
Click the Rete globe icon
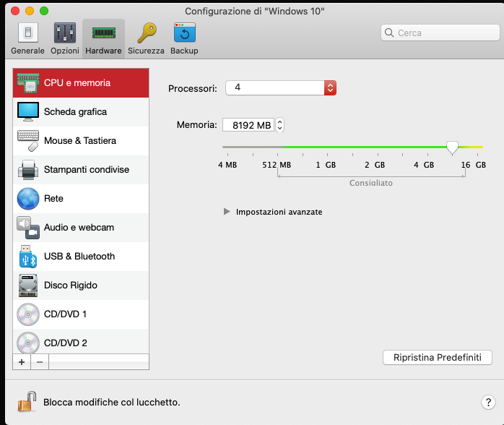click(28, 199)
